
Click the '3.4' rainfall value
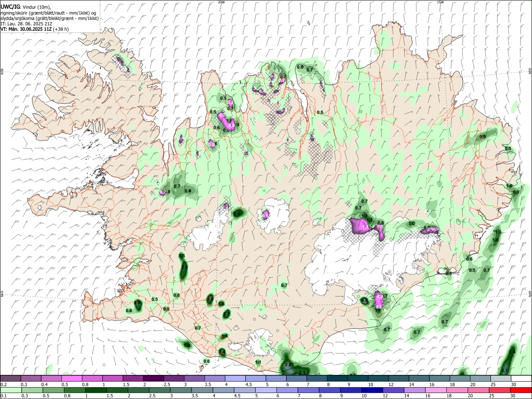pyautogui.click(x=222, y=352)
